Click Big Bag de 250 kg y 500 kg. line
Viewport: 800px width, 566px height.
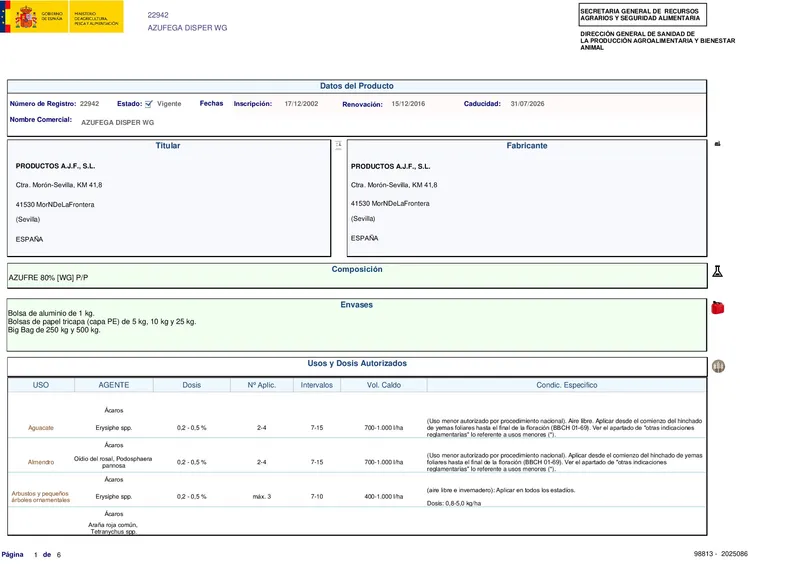click(54, 330)
